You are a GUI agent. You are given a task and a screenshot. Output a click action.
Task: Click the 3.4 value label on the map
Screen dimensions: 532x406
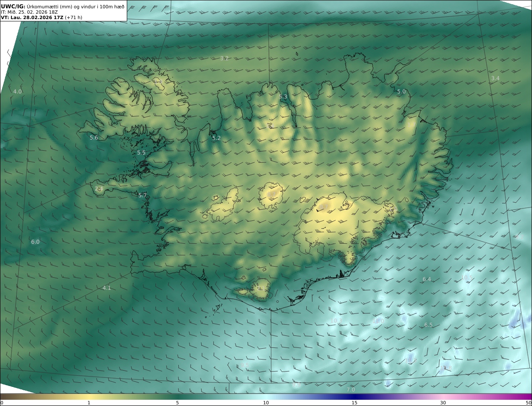(495, 78)
